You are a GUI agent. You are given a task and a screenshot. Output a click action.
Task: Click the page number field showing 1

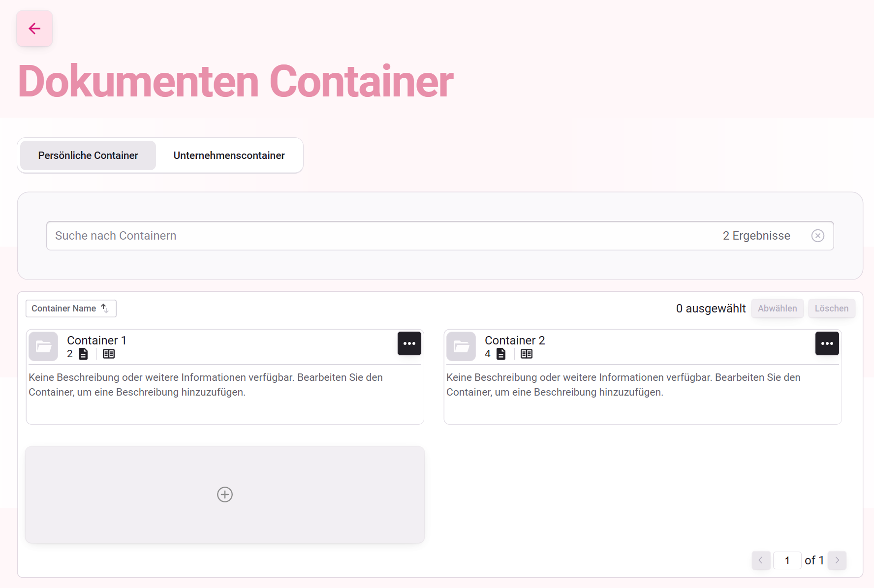coord(787,560)
